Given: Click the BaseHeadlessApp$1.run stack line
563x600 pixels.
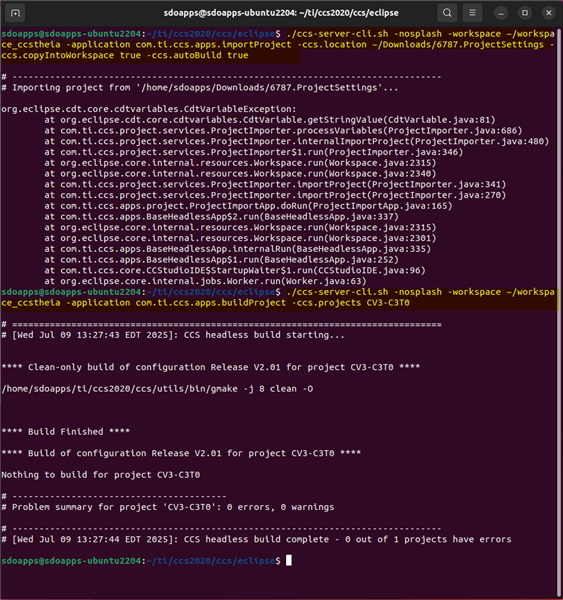Looking at the screenshot, I should [x=221, y=259].
